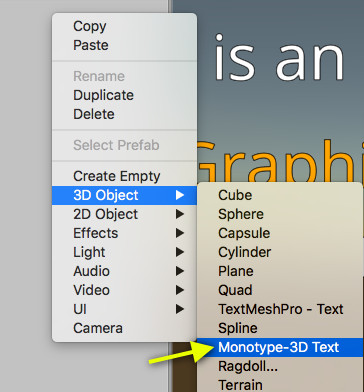Screen dimensions: 364x392
Task: Expand the 2D Object submenu arrow
Action: click(x=180, y=214)
